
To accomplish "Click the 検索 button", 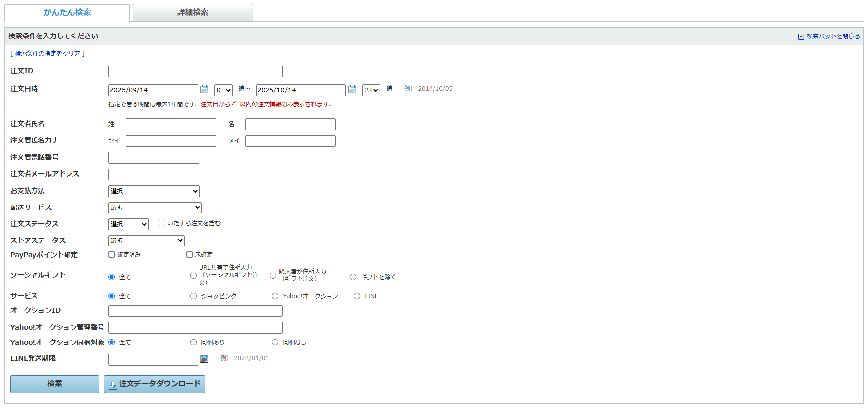I will tap(55, 384).
